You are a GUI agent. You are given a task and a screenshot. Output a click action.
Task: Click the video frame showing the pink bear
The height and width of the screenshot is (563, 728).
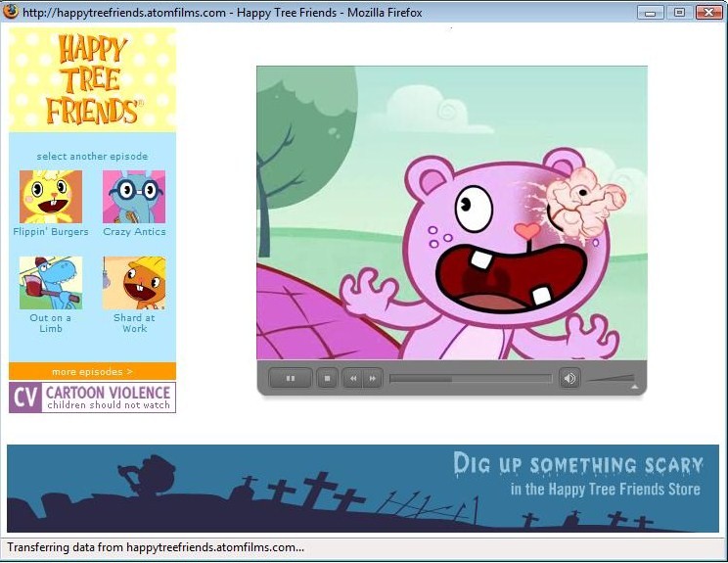pyautogui.click(x=452, y=212)
